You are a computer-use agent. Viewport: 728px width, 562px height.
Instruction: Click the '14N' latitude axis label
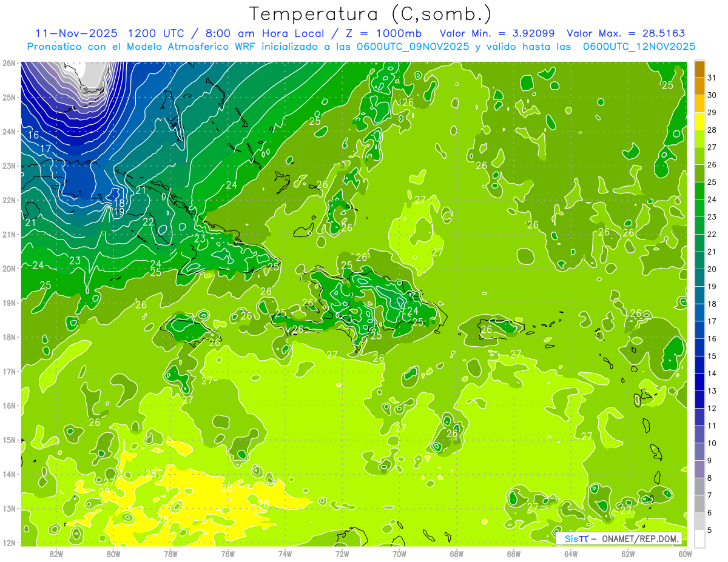9,474
